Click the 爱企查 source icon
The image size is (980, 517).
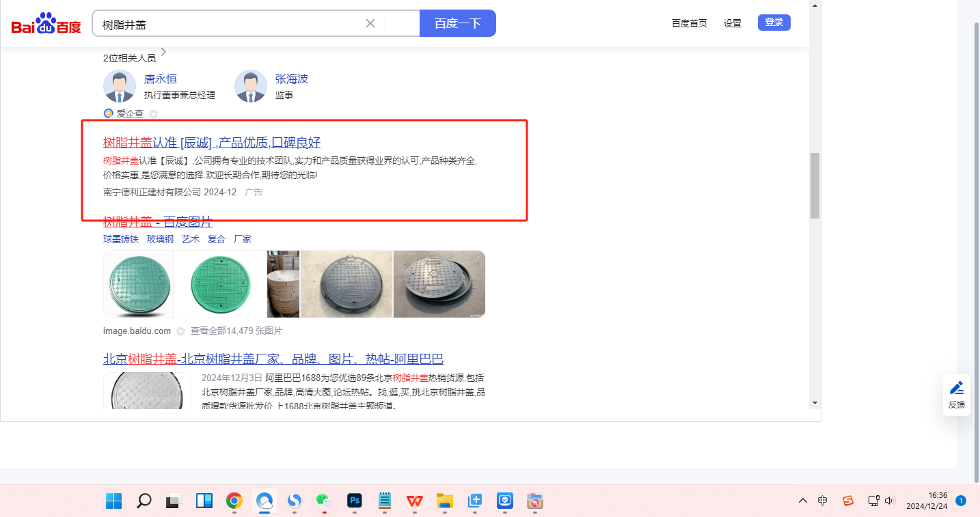coord(108,113)
